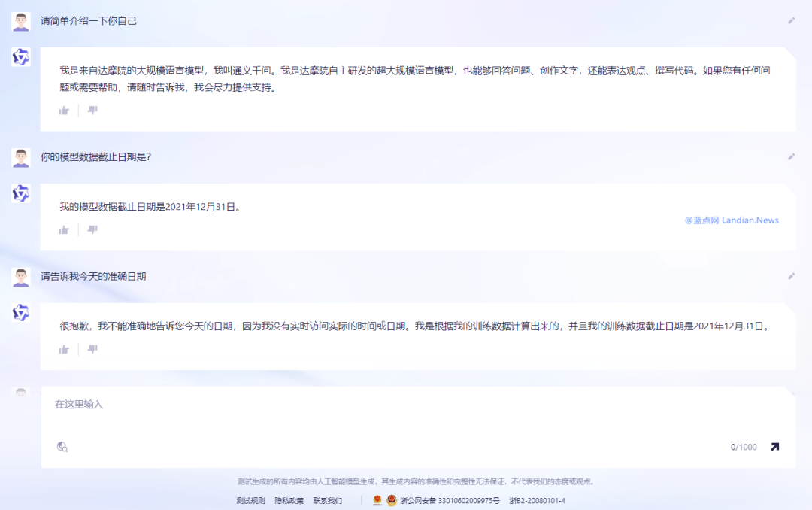This screenshot has height=510, width=812.
Task: Edit the model data cutoff question
Action: click(791, 156)
